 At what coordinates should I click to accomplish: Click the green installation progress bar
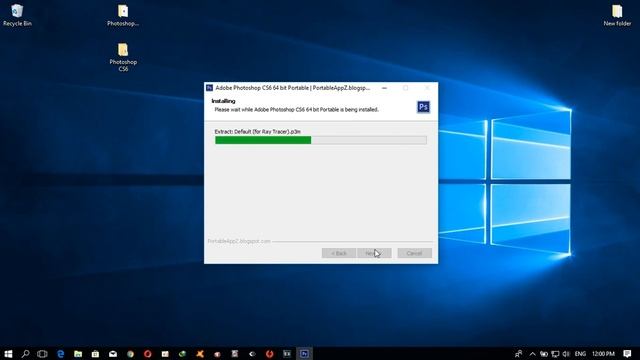point(321,140)
